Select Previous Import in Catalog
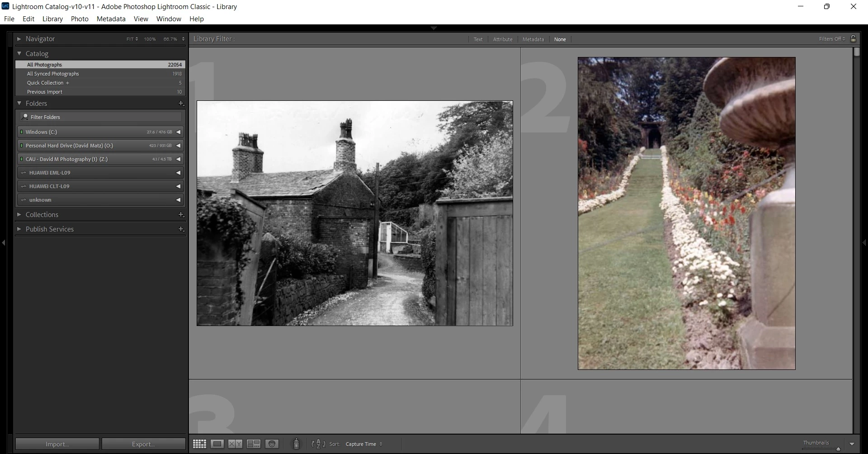This screenshot has width=868, height=454. pyautogui.click(x=100, y=92)
